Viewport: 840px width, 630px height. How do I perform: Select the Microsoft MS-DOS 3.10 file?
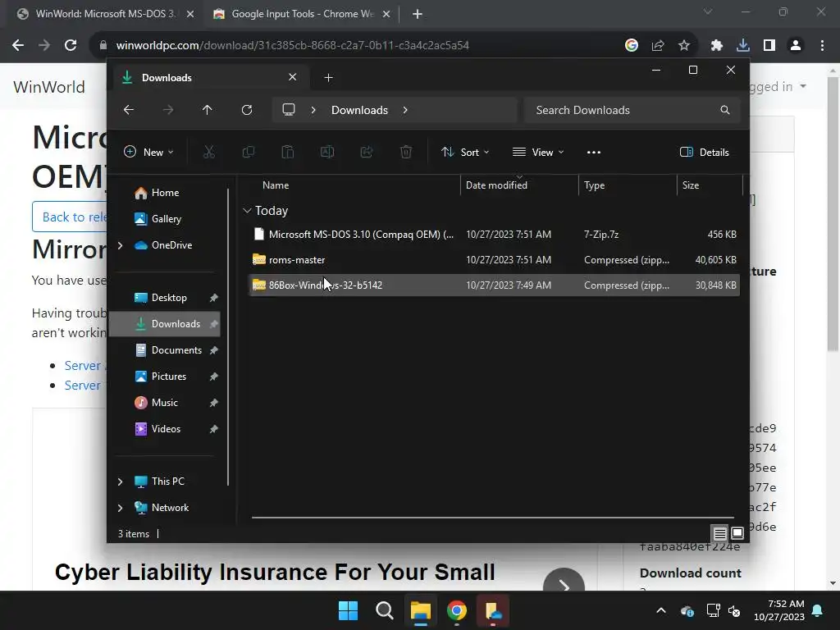(x=494, y=234)
